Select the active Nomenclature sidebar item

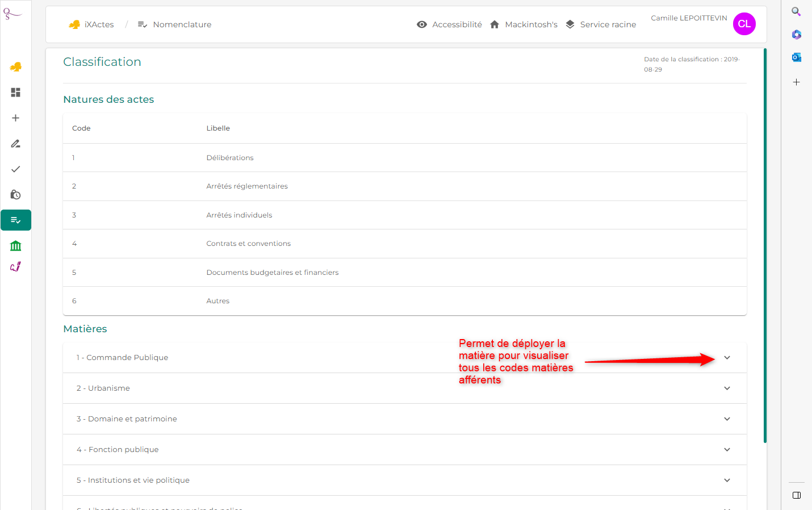tap(16, 220)
